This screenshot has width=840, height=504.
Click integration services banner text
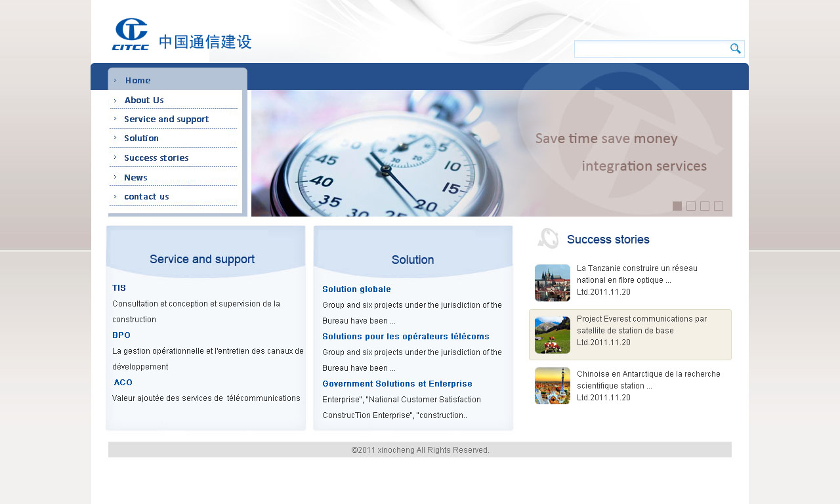click(x=644, y=166)
